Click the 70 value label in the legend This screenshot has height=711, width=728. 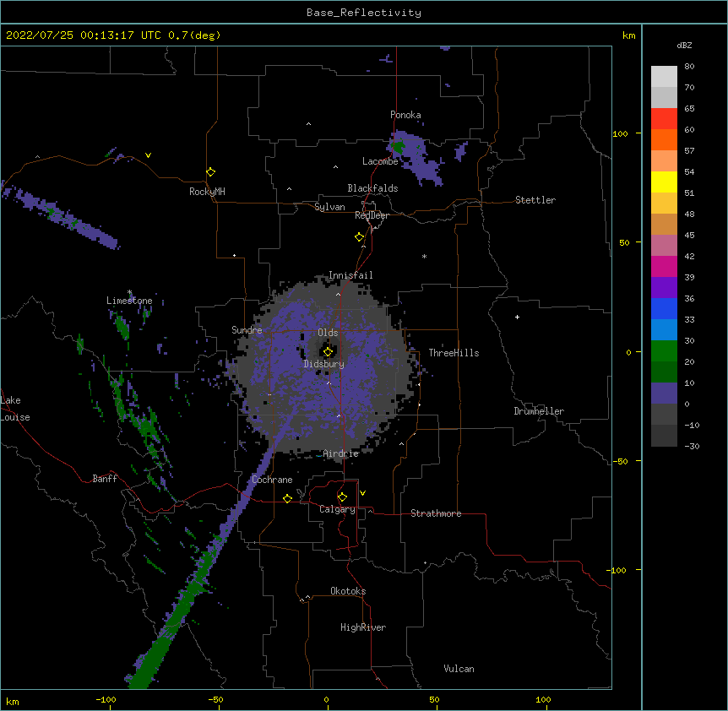tap(689, 87)
